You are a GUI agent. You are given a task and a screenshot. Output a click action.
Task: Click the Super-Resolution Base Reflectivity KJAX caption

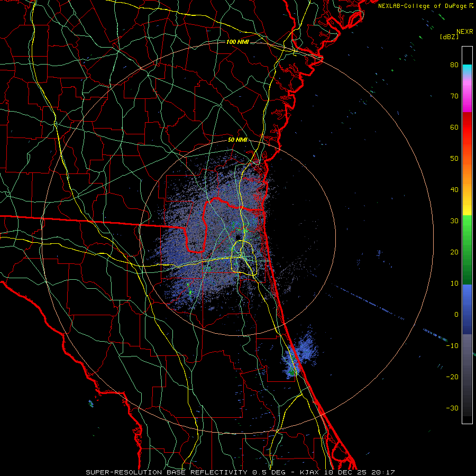[240, 472]
